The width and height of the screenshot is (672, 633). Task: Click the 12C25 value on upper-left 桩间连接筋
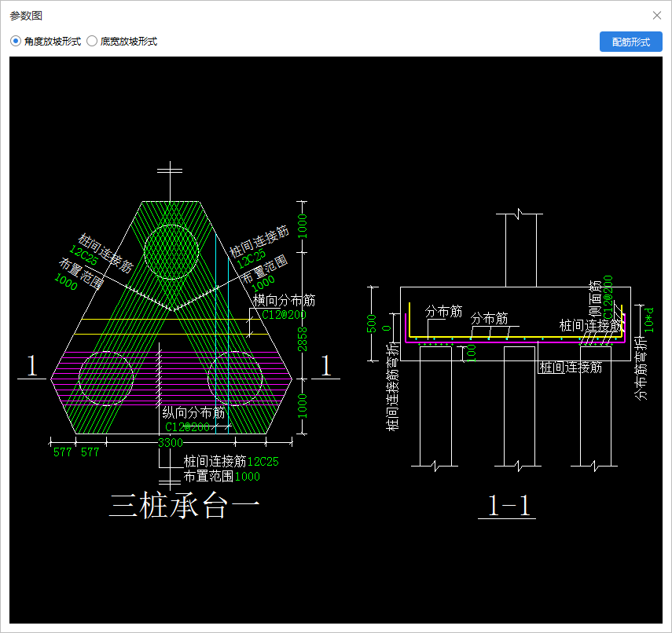[83, 255]
